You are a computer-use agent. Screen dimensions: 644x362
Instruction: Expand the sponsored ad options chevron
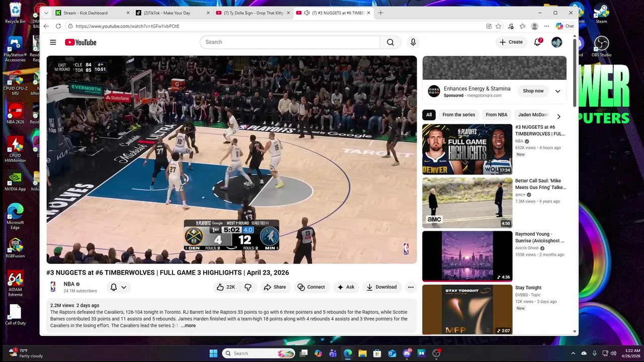click(x=557, y=91)
